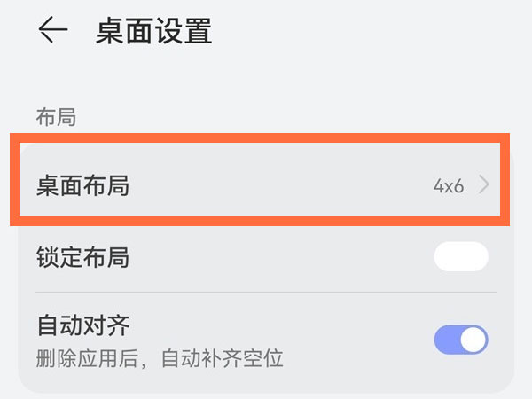Tap the back arrow icon
This screenshot has width=532, height=399.
53,31
